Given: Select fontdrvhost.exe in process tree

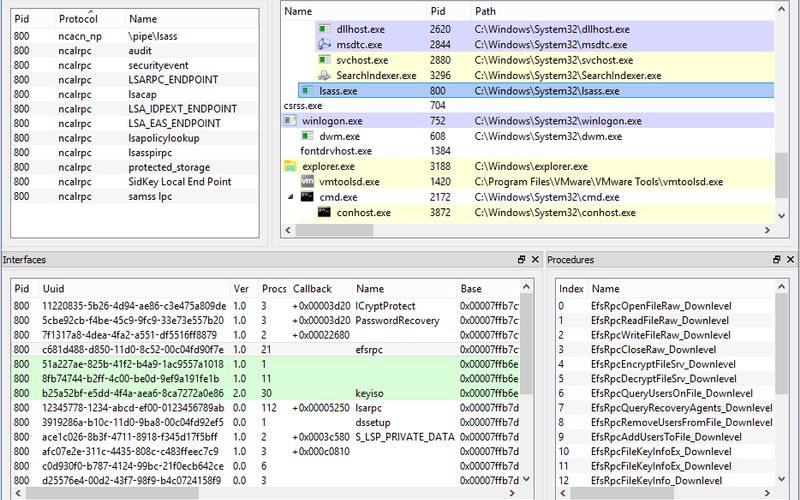Looking at the screenshot, I should tap(528, 151).
